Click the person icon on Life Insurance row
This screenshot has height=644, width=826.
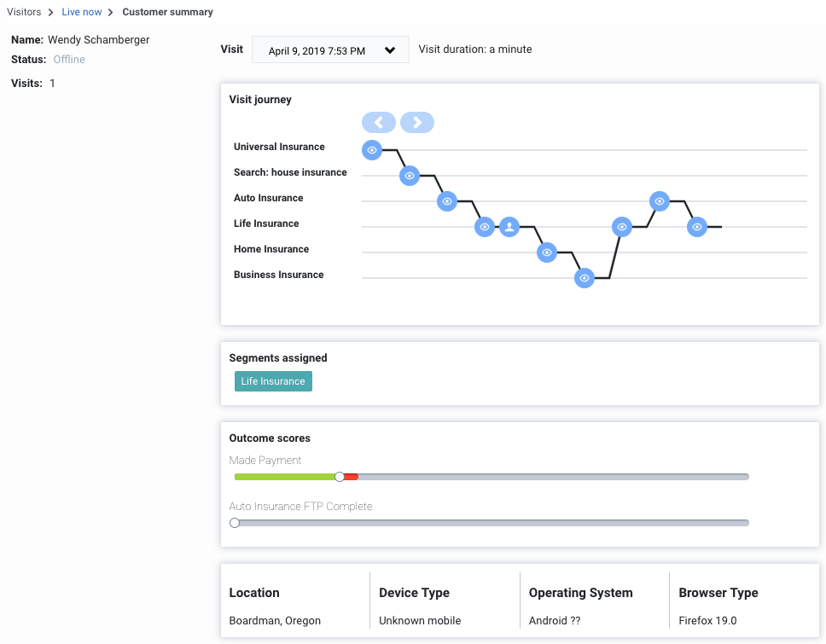509,227
